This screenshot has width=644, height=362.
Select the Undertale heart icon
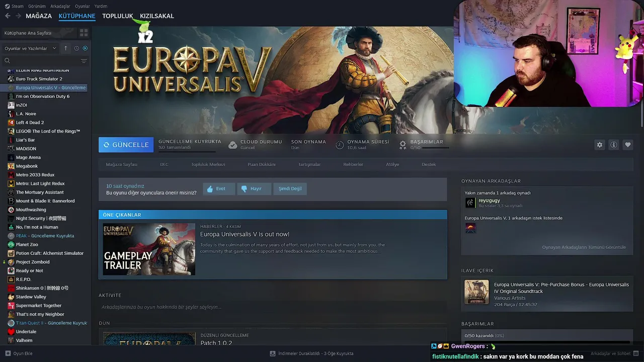11,332
